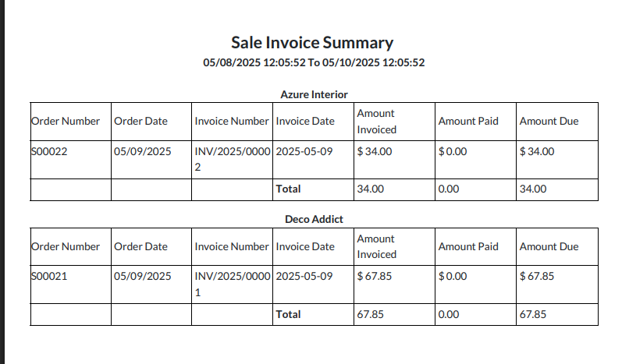Select the Sale Invoice Summary title
622x364 pixels.
click(x=312, y=43)
